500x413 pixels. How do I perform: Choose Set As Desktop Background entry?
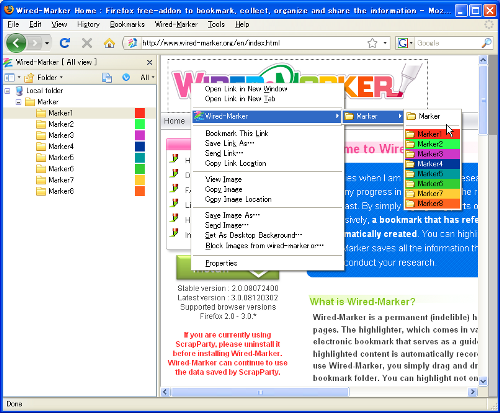253,235
